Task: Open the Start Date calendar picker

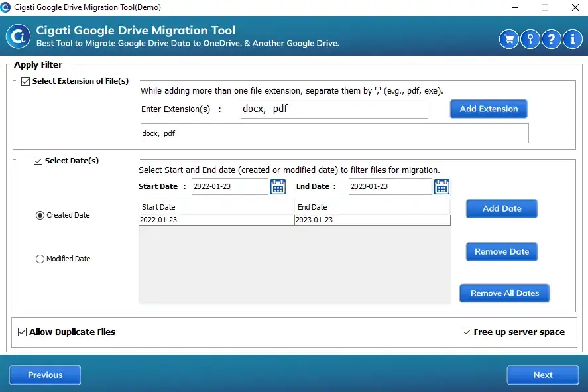Action: [x=278, y=186]
